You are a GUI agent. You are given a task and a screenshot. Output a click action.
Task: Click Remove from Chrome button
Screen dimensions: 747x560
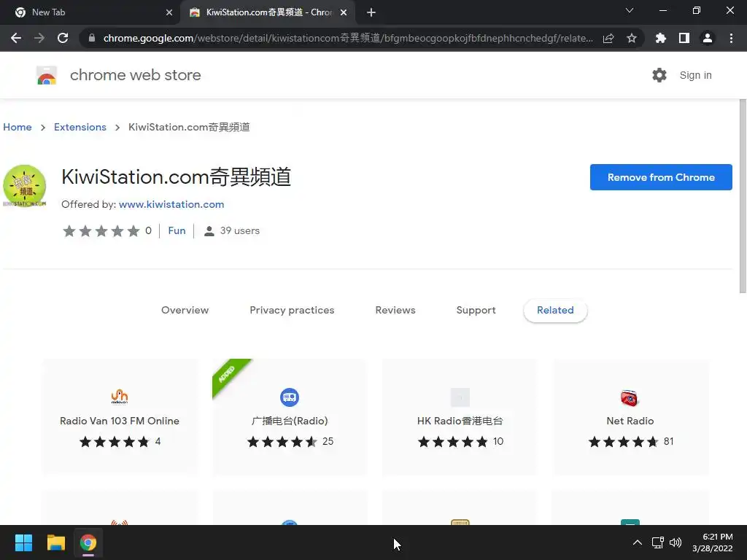pos(661,177)
